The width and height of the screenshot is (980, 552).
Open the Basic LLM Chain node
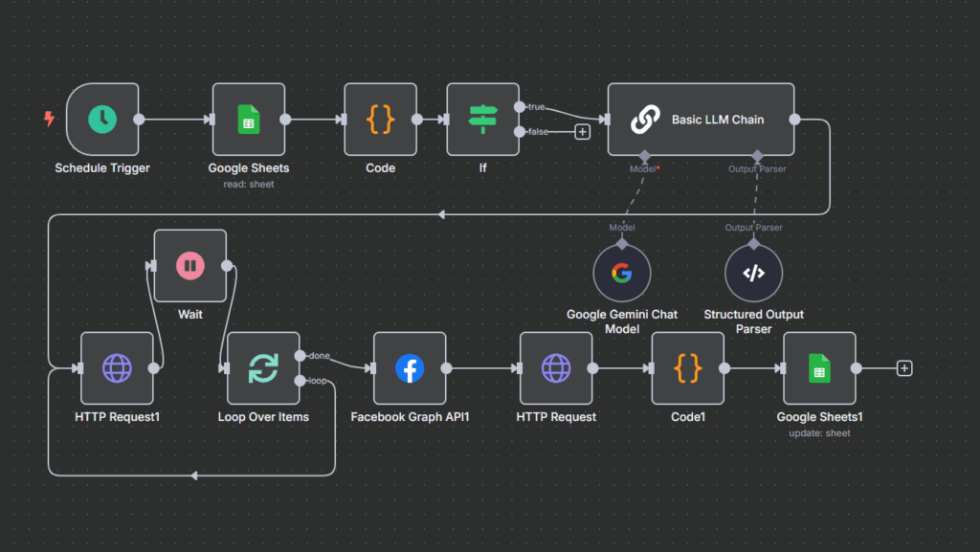point(702,120)
